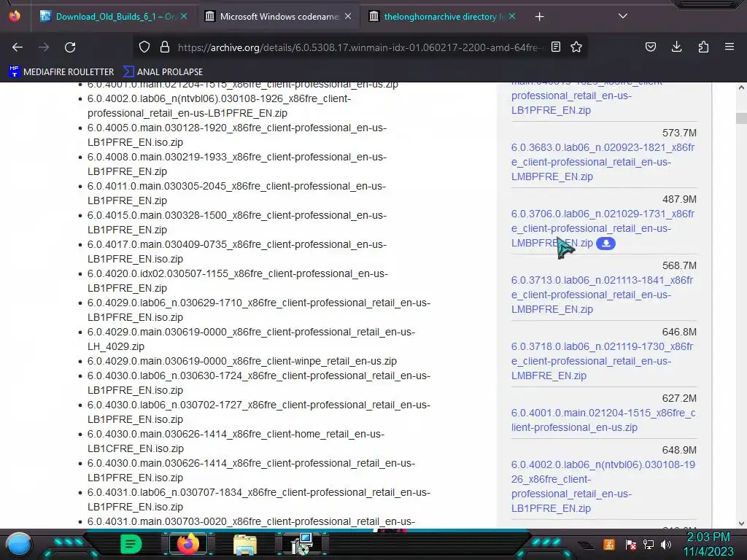Viewport: 747px width, 560px height.
Task: Select list entry 6.0.4030.0.lab06_n.030630-1724
Action: click(x=259, y=383)
